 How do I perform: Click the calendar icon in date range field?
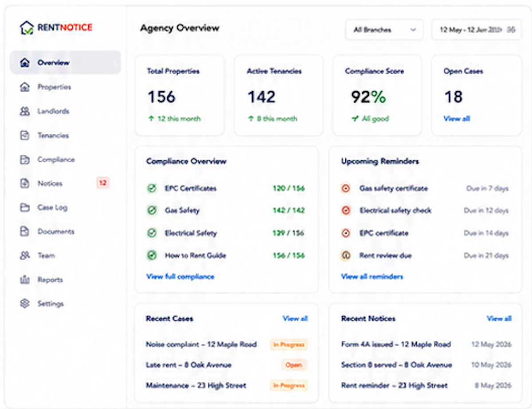(x=511, y=30)
